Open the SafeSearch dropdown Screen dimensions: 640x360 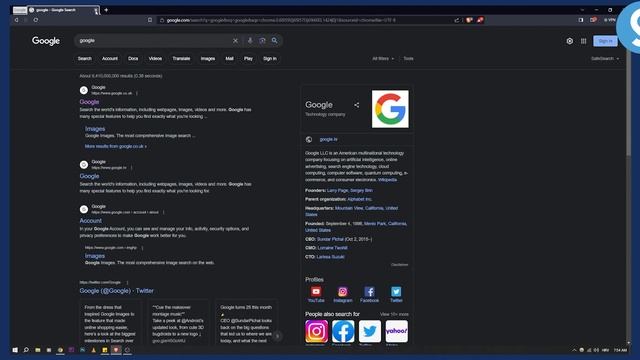click(x=605, y=59)
